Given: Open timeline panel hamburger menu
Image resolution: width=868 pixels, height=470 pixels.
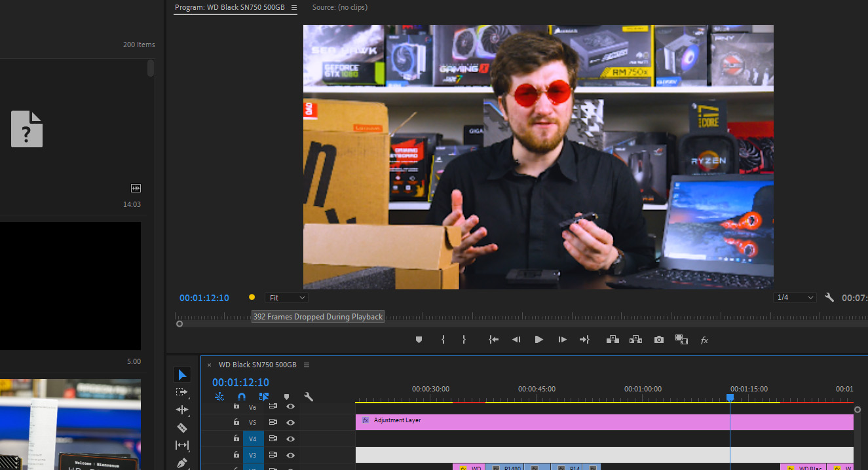Looking at the screenshot, I should [307, 365].
